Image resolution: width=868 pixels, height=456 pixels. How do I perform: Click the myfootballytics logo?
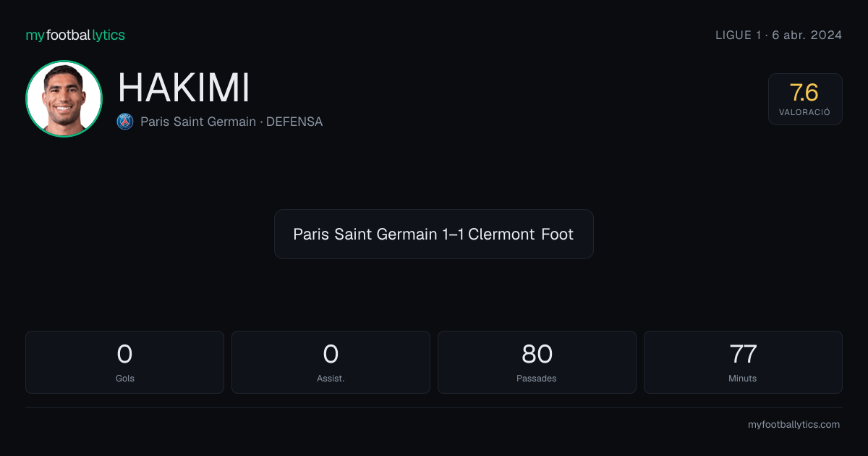pos(75,35)
